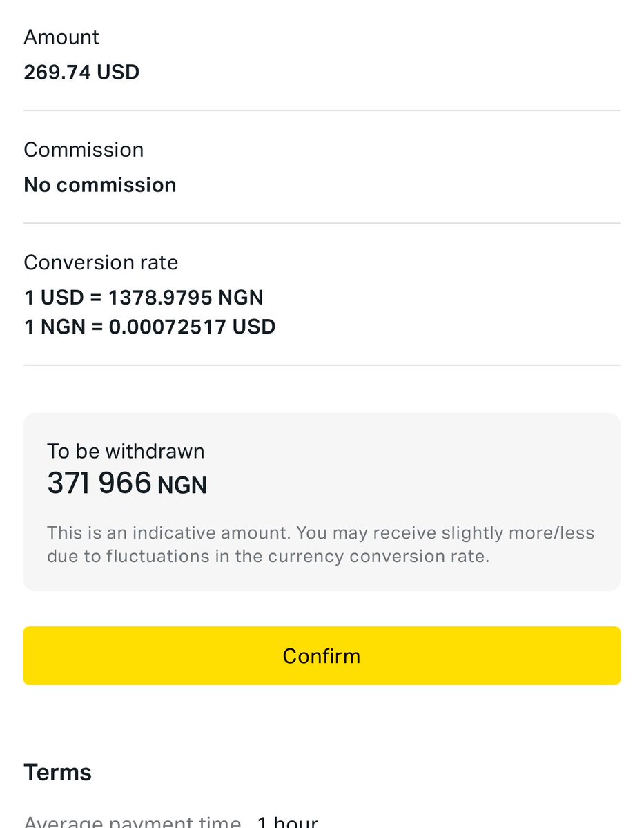Tap the NGN currency code beside 371 966
Screen dimensions: 644x828
pyautogui.click(x=182, y=485)
